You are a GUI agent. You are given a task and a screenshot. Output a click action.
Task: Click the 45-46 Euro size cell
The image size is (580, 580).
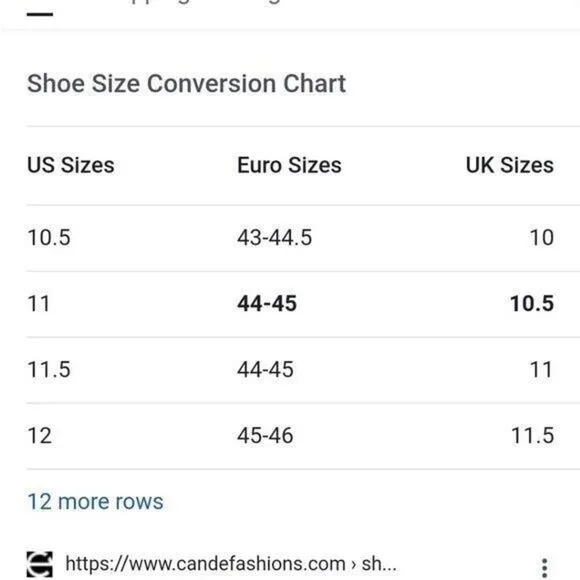(265, 436)
